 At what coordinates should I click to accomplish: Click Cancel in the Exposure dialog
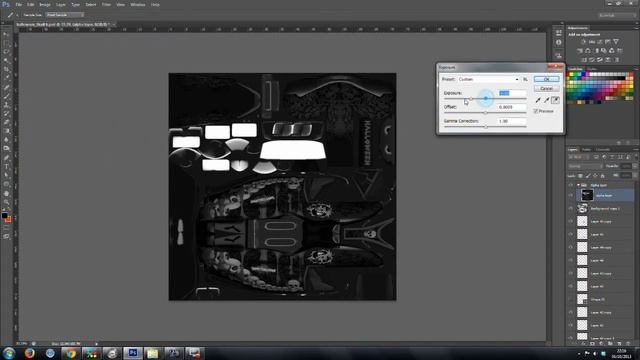coord(546,88)
